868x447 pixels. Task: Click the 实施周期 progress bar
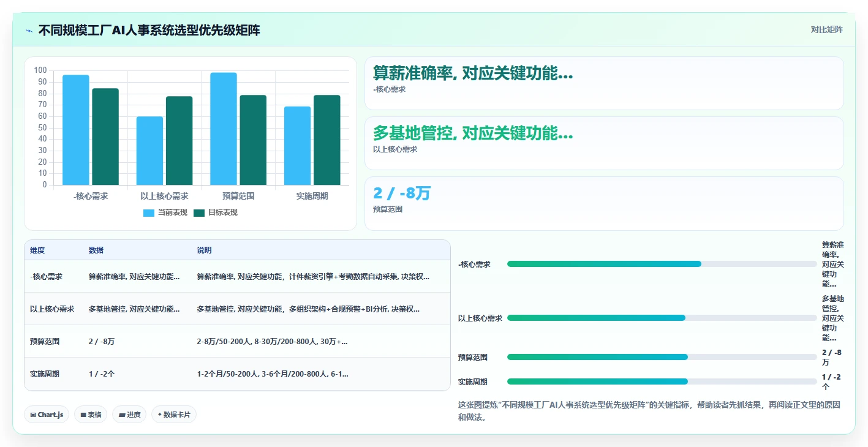pyautogui.click(x=662, y=381)
